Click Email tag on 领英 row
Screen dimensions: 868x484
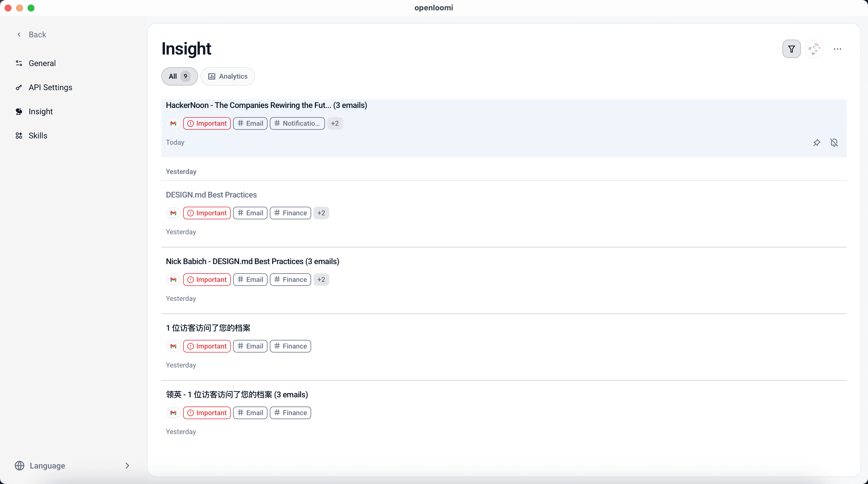pos(250,413)
